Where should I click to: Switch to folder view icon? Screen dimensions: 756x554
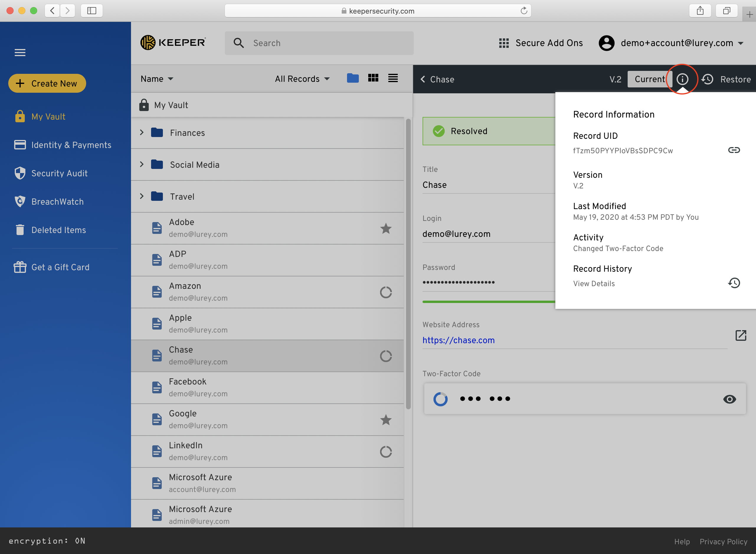(353, 78)
